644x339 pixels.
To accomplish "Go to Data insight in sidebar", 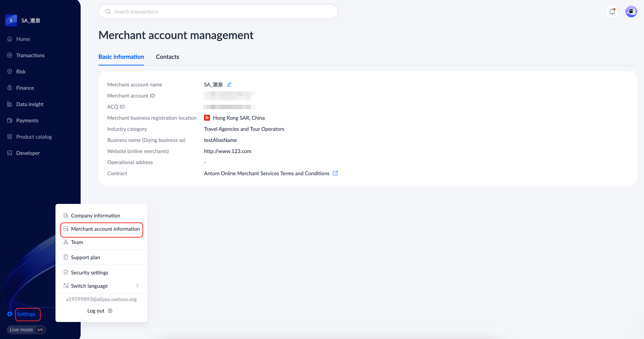I will [30, 104].
